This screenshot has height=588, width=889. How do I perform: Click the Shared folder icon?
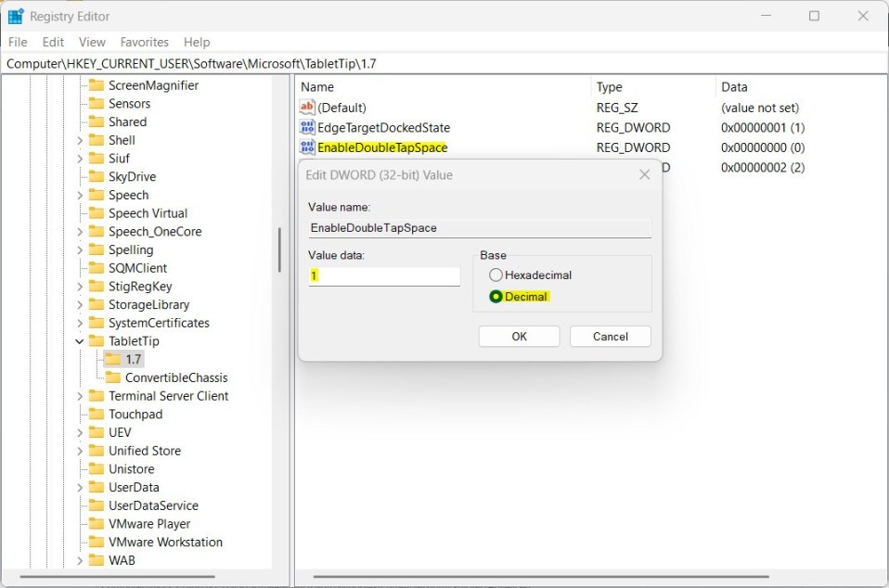click(x=97, y=121)
